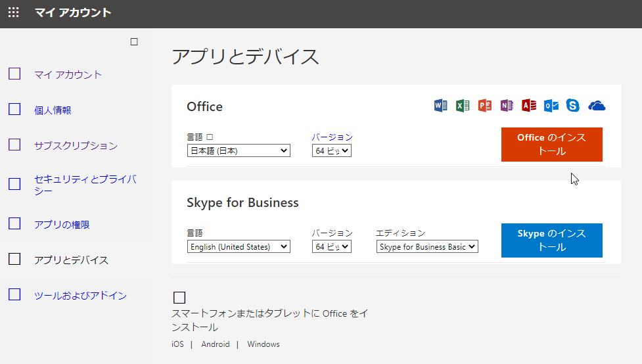Click the Excel app icon
Image resolution: width=642 pixels, height=364 pixels.
463,106
